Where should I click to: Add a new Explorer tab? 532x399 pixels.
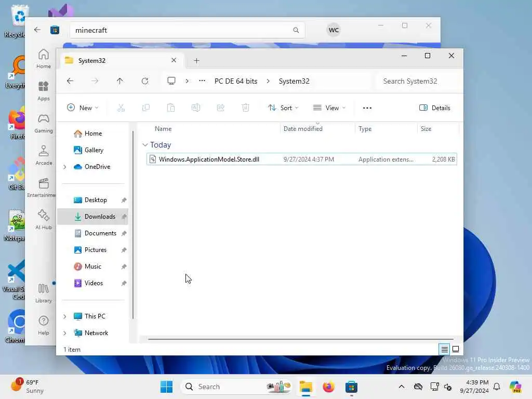[196, 61]
